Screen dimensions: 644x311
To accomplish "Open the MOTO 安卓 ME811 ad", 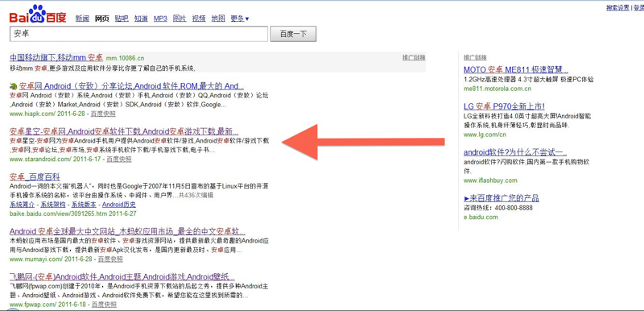I will [516, 69].
